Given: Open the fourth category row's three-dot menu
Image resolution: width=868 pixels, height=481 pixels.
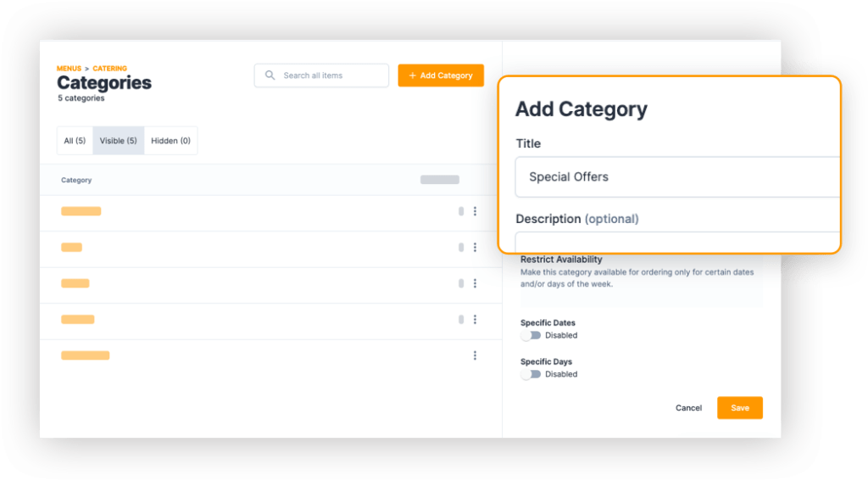Looking at the screenshot, I should point(475,319).
